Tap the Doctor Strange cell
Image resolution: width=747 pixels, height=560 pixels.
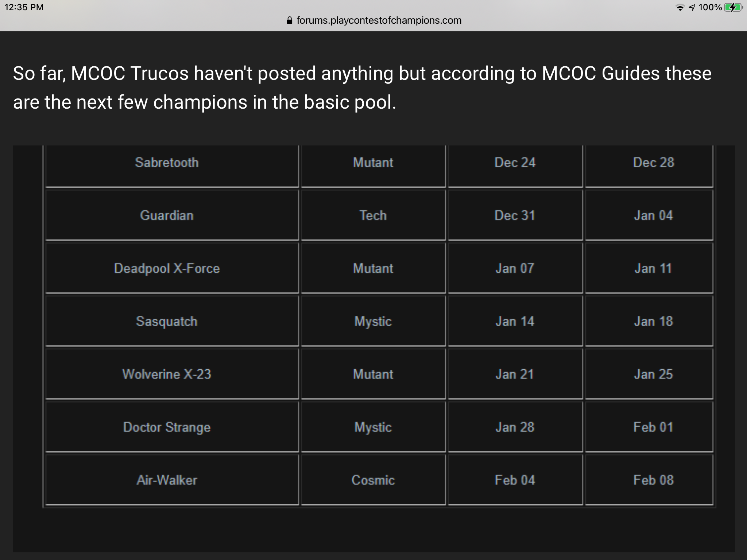[172, 427]
